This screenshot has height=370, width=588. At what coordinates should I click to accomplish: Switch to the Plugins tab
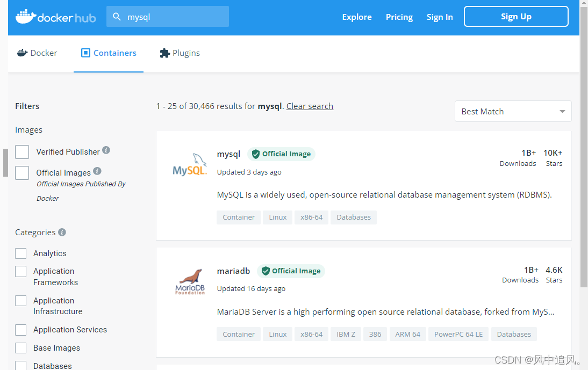point(180,53)
